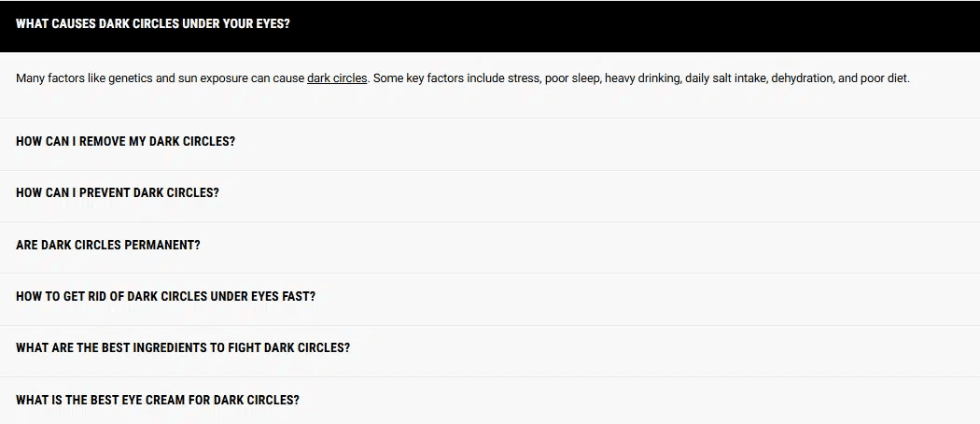980x424 pixels.
Task: Click the text "daily salt intake" in the answer
Action: 726,78
